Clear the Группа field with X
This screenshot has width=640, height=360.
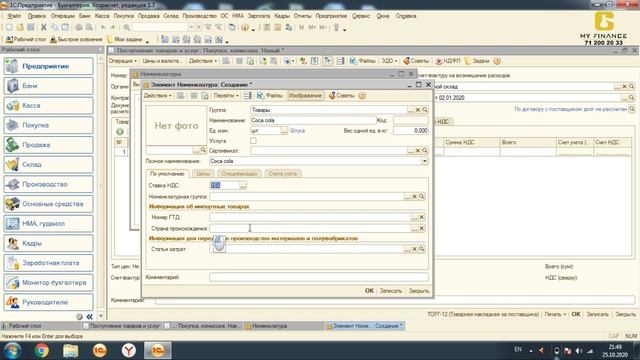coord(418,110)
